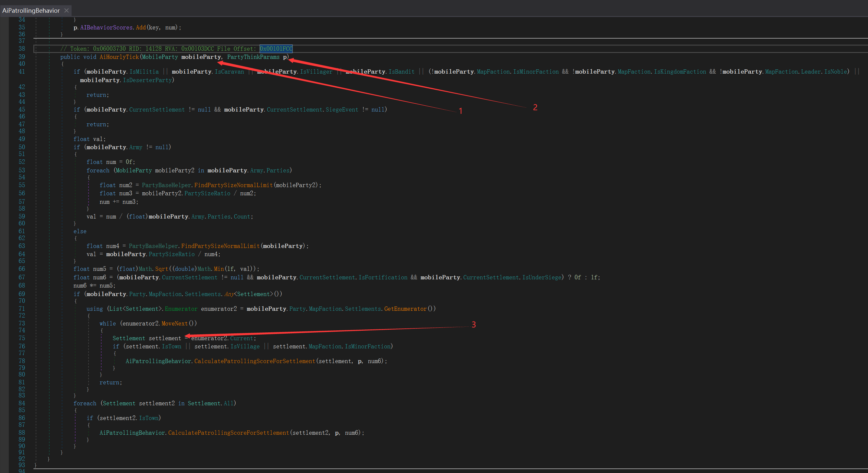Click the All property on line 84
This screenshot has width=868, height=473.
(x=228, y=404)
